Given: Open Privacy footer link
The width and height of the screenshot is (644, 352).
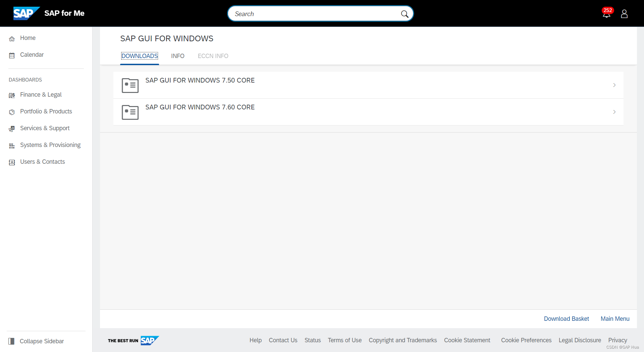Looking at the screenshot, I should coord(617,340).
